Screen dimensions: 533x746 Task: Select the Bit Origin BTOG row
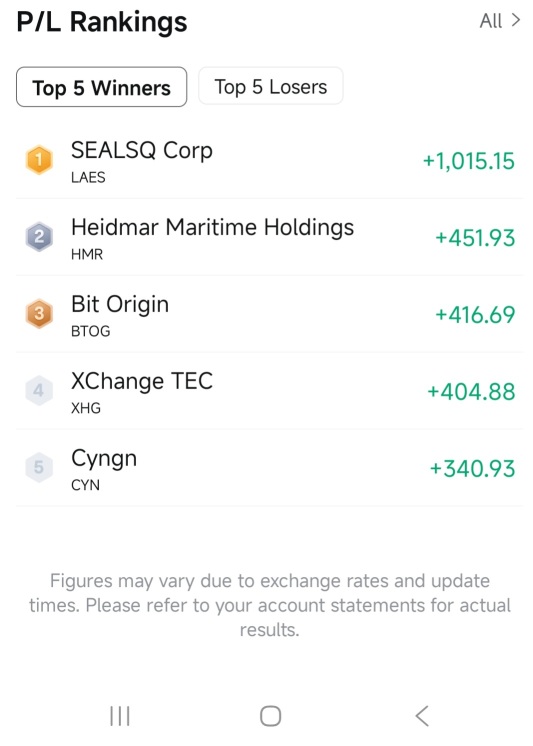click(x=269, y=314)
